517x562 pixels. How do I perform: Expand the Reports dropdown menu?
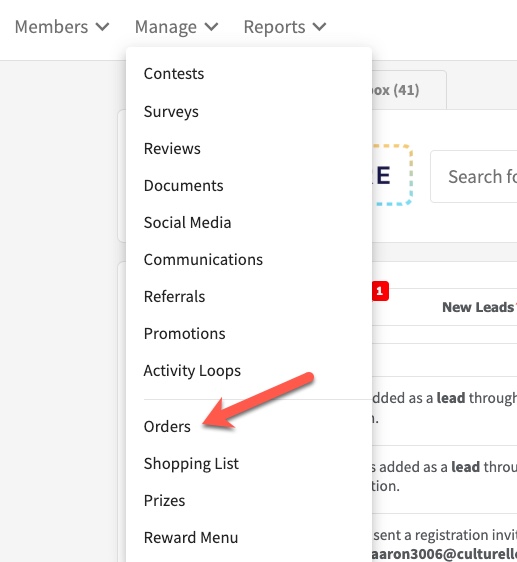[285, 27]
